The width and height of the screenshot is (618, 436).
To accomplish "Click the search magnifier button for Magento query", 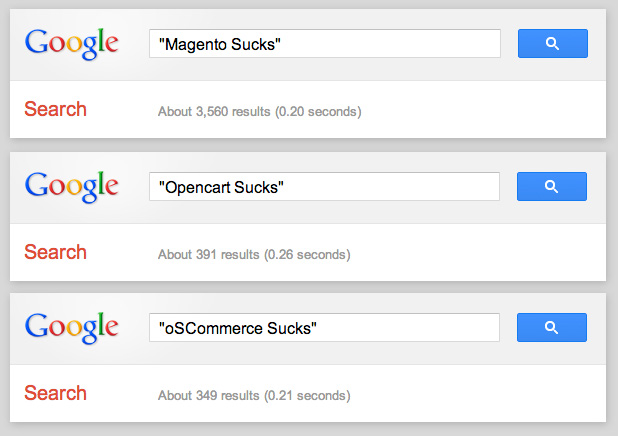I will [552, 44].
